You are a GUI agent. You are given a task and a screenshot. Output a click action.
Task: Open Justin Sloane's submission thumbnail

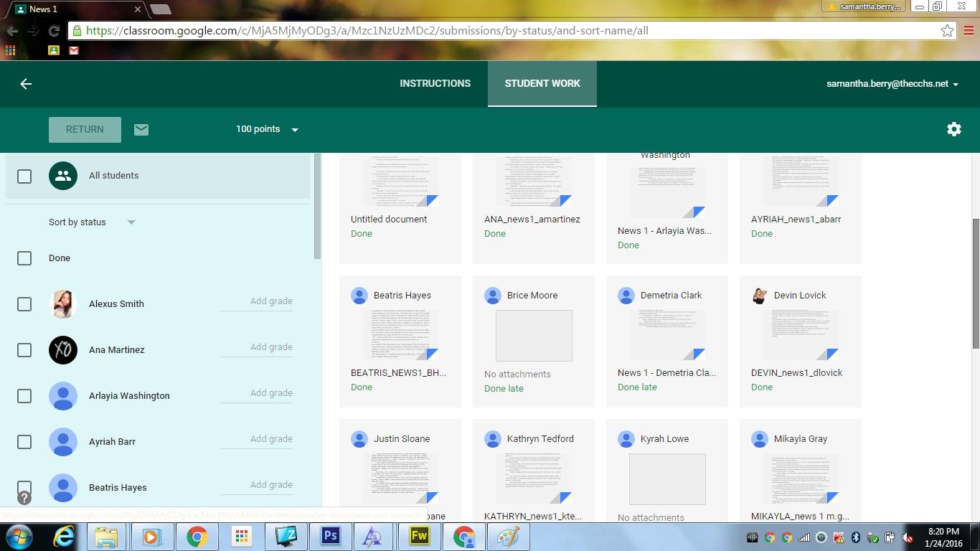coord(400,479)
